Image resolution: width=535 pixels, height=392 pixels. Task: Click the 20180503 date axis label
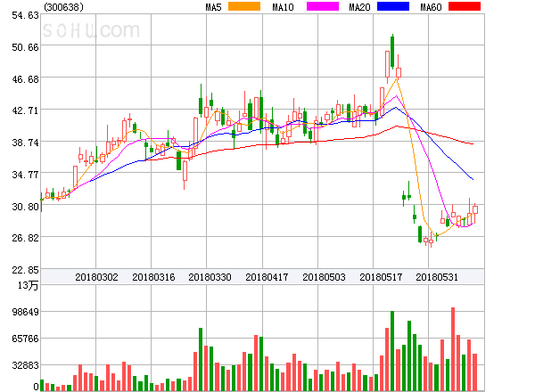point(324,277)
